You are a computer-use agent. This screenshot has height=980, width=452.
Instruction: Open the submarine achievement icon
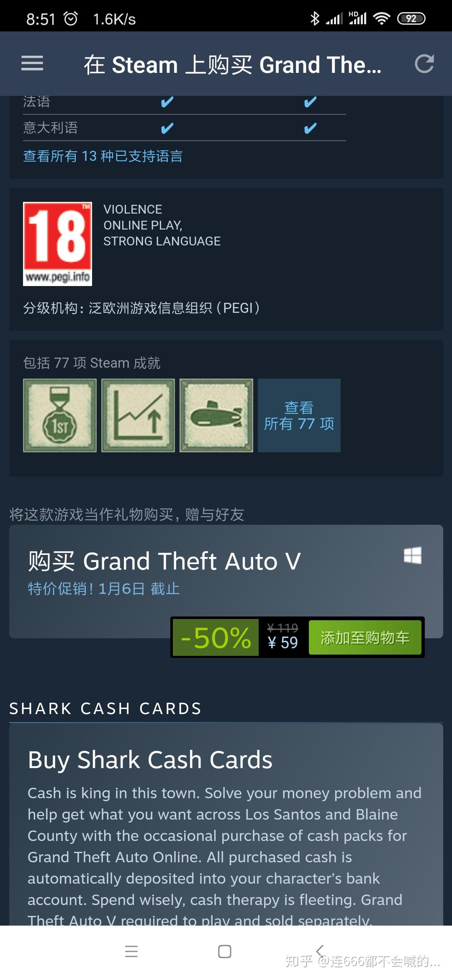216,415
